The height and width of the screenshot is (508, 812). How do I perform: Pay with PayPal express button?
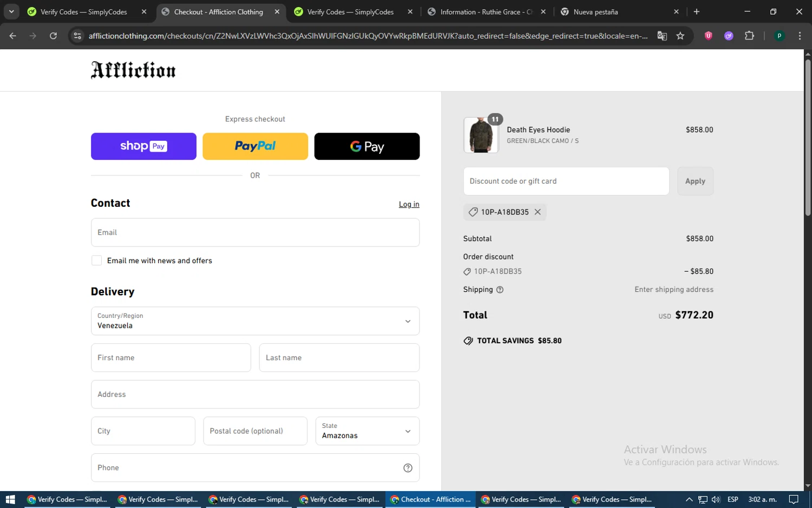pyautogui.click(x=255, y=146)
